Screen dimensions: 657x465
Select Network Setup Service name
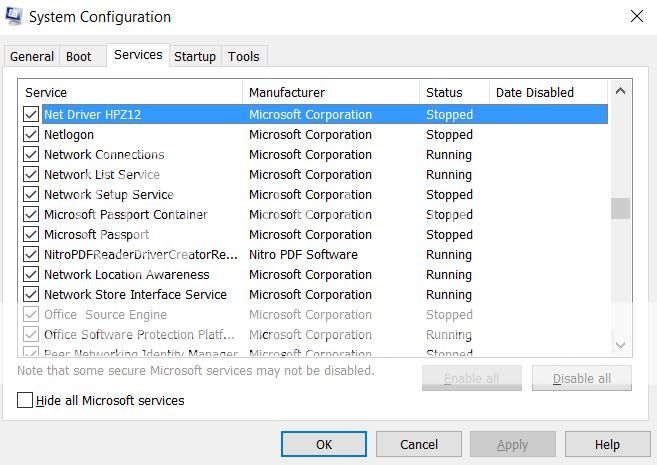tap(109, 194)
